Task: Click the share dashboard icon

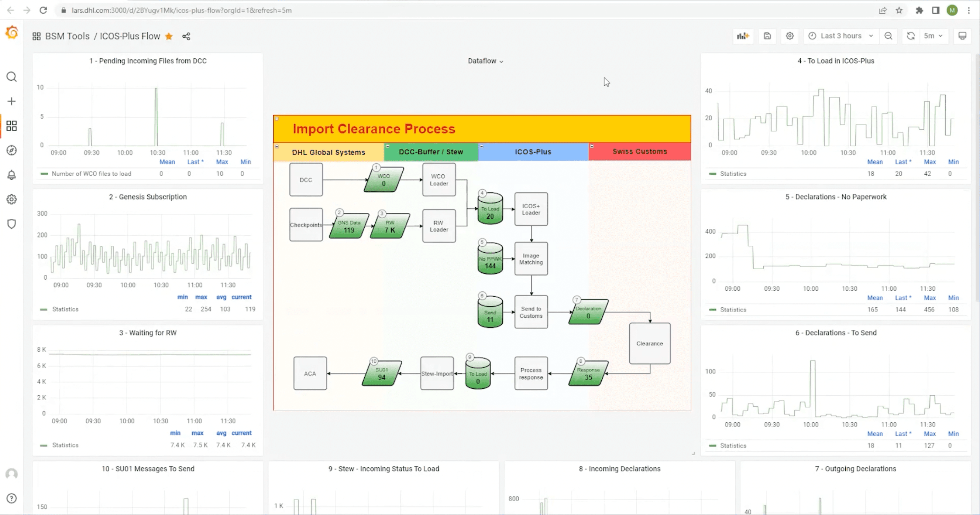Action: pos(186,36)
